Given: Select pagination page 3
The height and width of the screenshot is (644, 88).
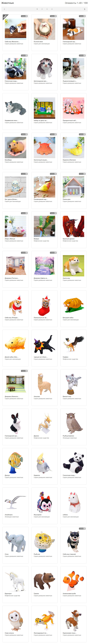Looking at the screenshot, I should point(47,9).
